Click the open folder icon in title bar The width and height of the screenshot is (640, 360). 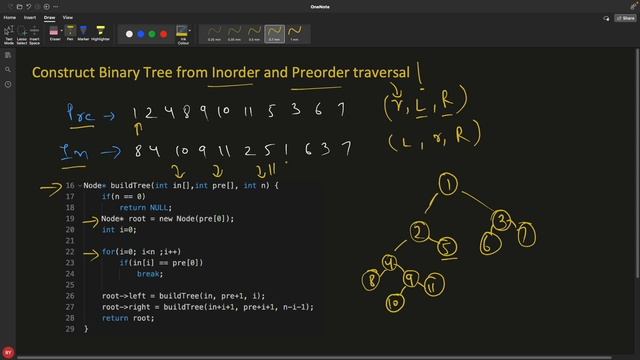tap(19, 7)
